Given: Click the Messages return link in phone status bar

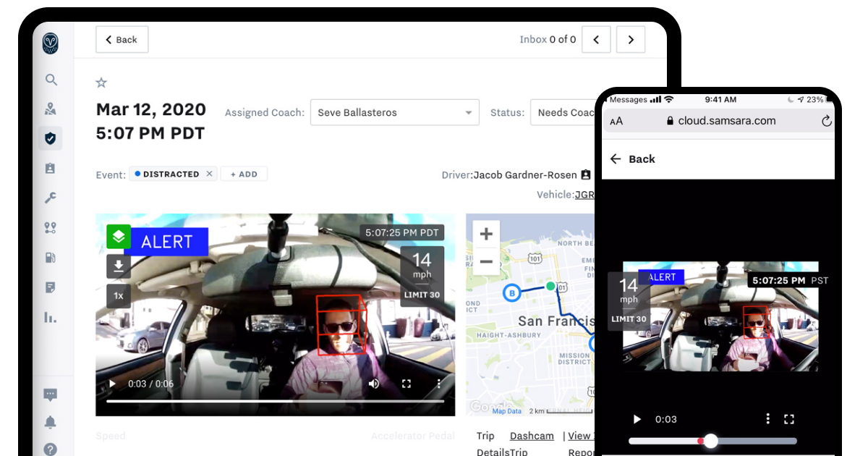Looking at the screenshot, I should (x=628, y=99).
